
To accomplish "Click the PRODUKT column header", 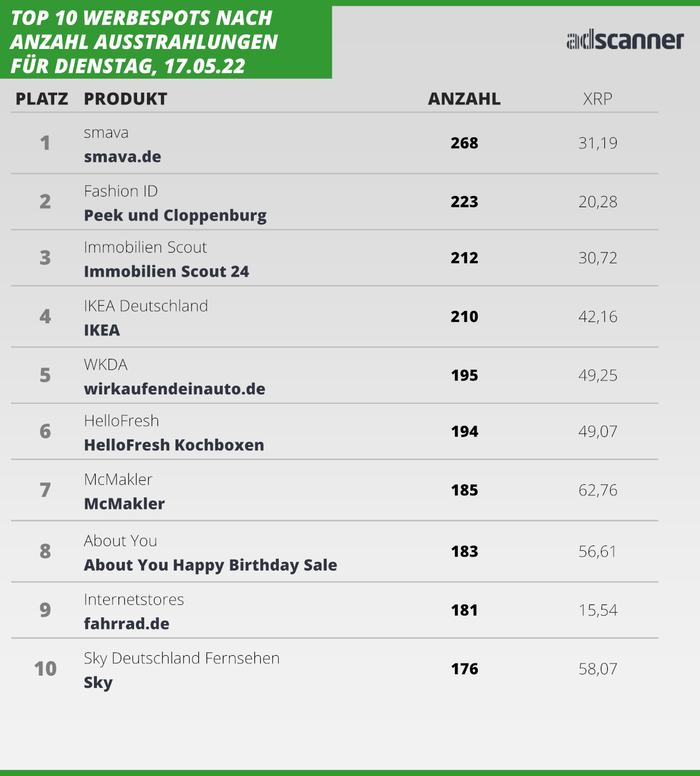I will (125, 99).
